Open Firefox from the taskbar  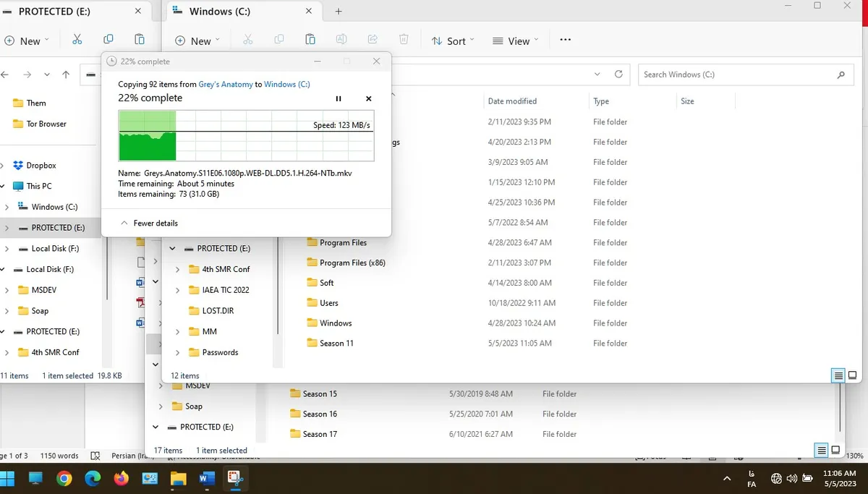pos(121,478)
